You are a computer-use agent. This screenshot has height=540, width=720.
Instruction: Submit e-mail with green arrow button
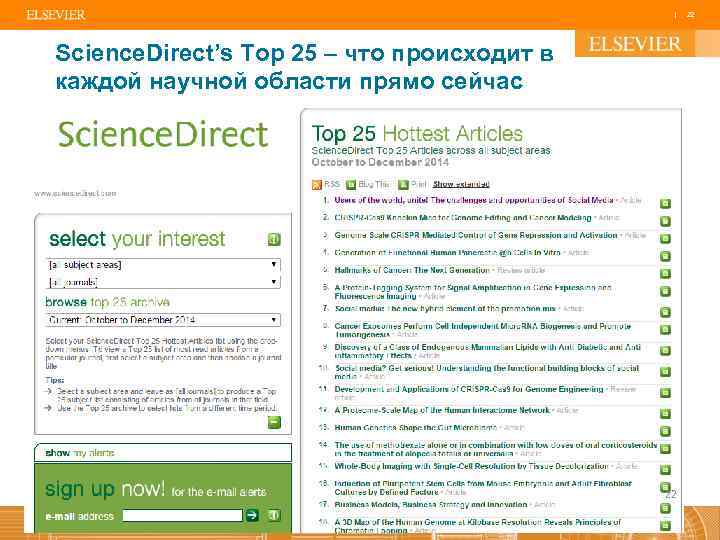252,515
